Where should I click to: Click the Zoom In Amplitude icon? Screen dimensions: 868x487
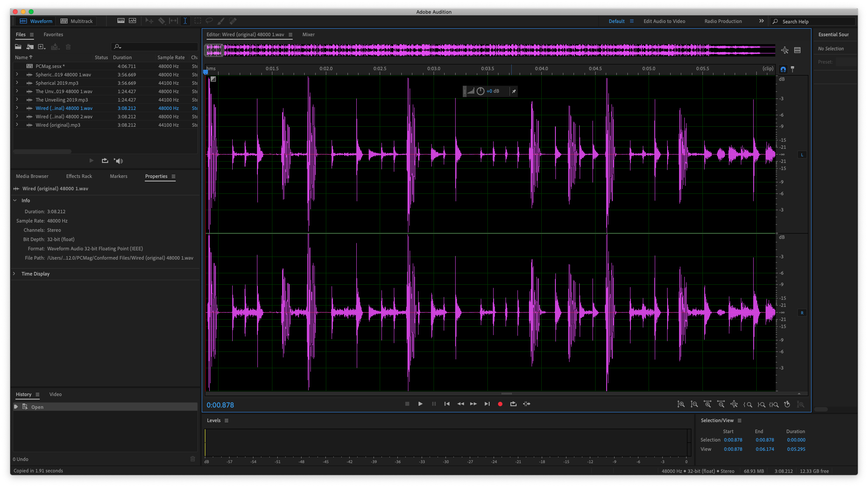pos(681,404)
